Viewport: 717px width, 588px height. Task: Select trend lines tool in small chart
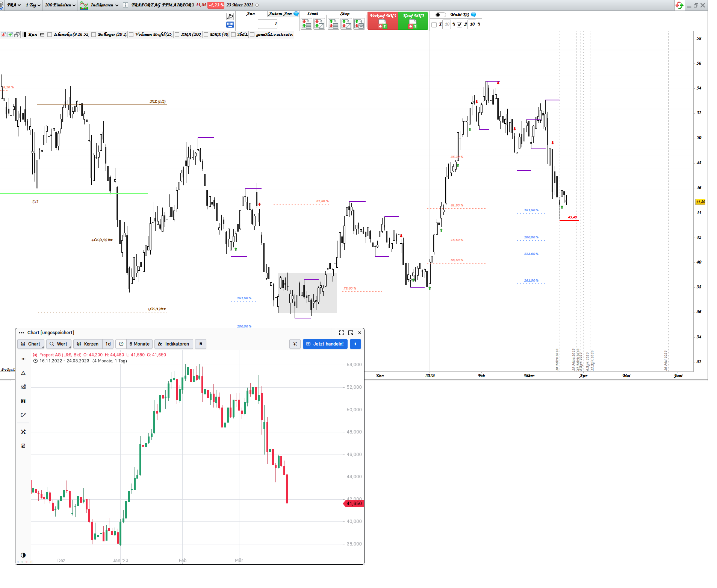point(23,387)
